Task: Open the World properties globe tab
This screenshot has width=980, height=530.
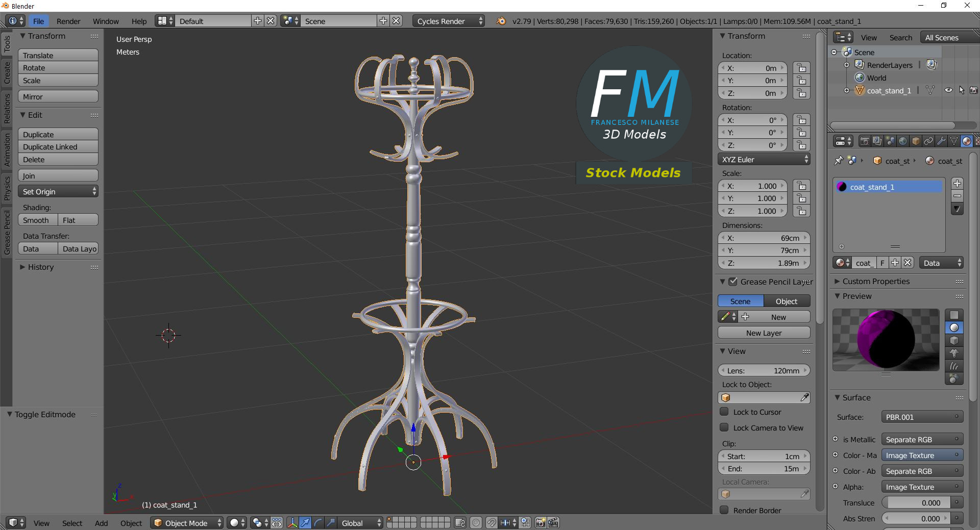Action: (x=903, y=141)
